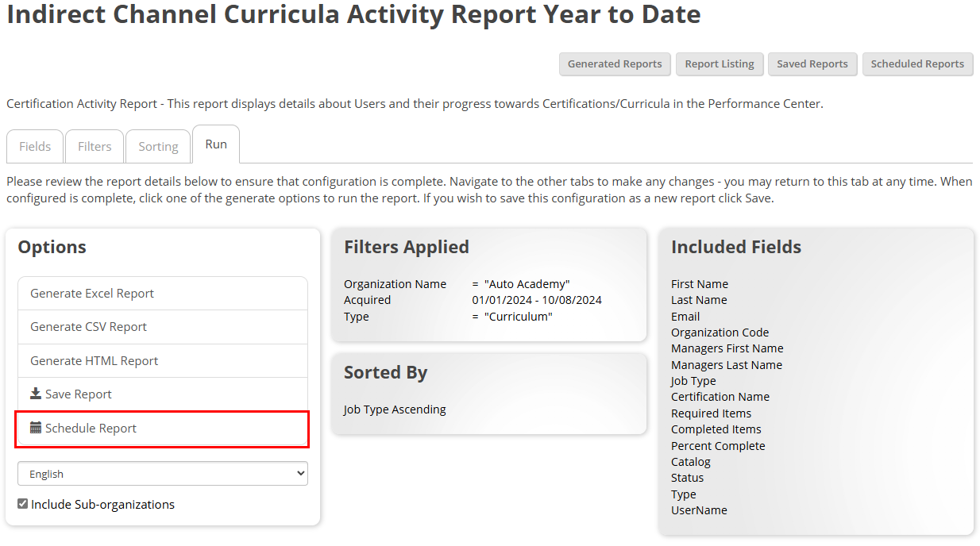This screenshot has width=980, height=546.
Task: Generate CSV Report
Action: point(163,327)
